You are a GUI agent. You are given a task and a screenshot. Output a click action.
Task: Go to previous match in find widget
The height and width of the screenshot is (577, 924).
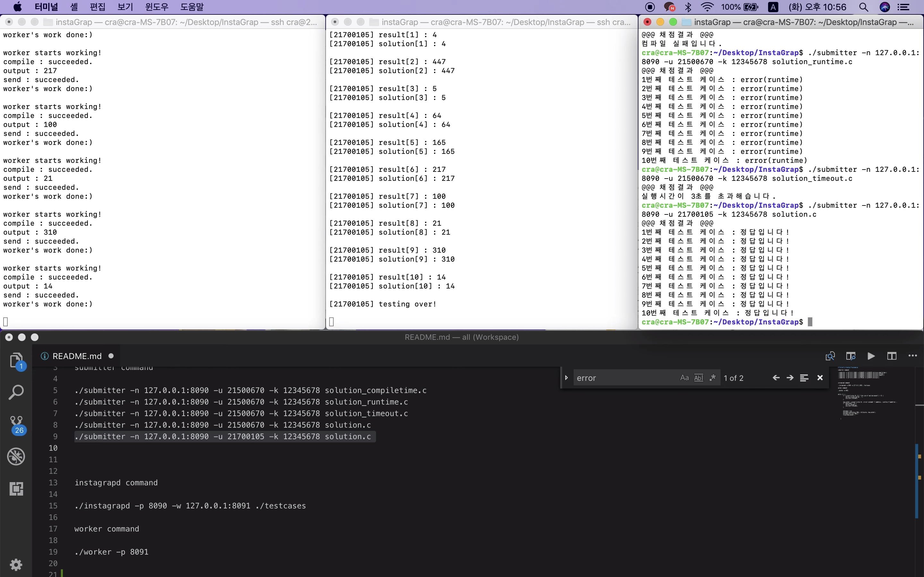click(776, 378)
